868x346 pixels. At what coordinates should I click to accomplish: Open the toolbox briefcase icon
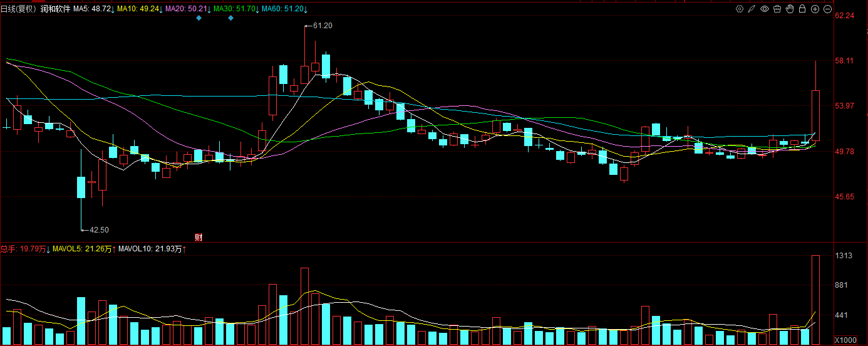click(777, 9)
